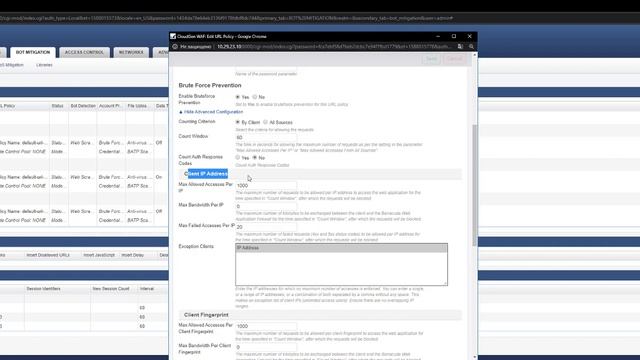The image size is (640, 360).
Task: Click the Interval column header
Action: tap(147, 289)
